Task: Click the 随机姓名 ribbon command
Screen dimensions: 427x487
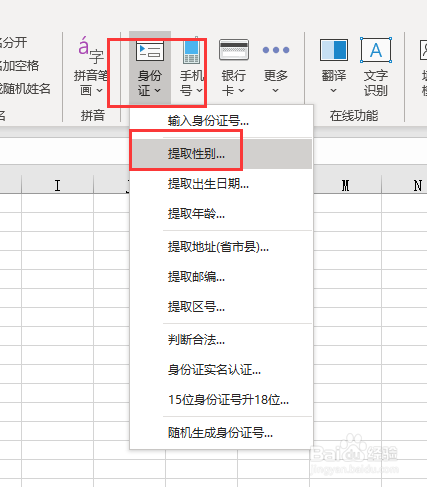Action: [25, 89]
